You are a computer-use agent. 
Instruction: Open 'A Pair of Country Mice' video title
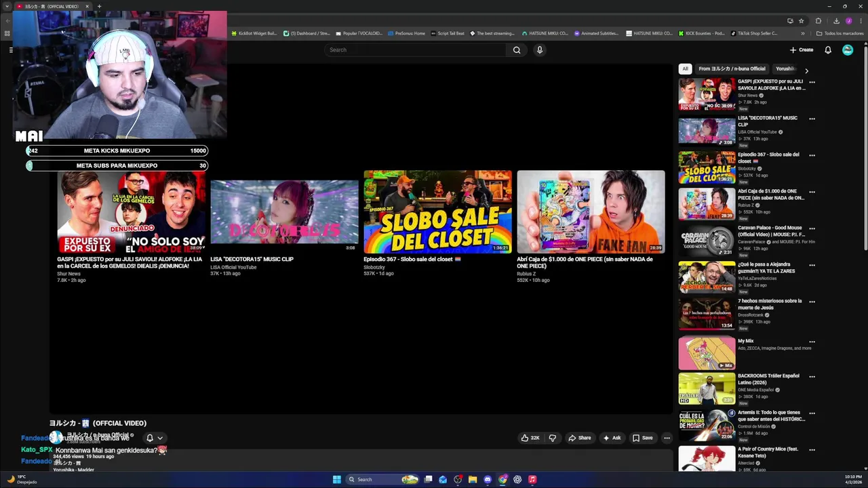[x=768, y=452]
